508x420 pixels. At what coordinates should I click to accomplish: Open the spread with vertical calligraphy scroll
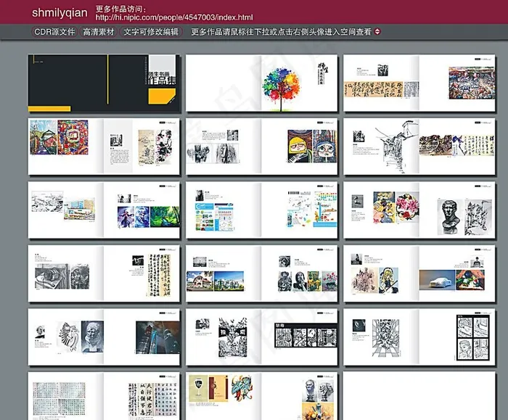pos(104,273)
